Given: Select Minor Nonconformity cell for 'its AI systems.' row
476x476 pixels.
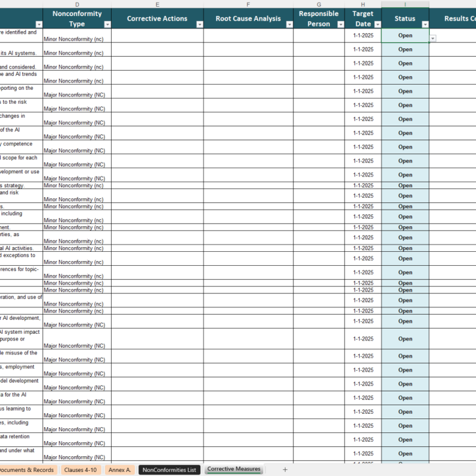Looking at the screenshot, I should pos(77,50).
